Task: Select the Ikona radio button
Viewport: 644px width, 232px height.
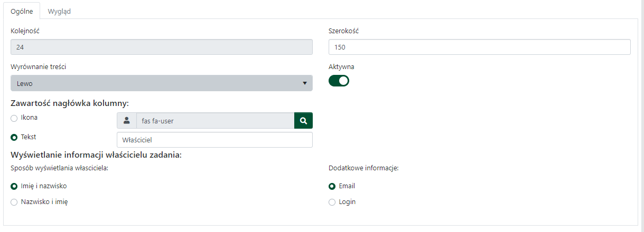Action: pyautogui.click(x=14, y=118)
